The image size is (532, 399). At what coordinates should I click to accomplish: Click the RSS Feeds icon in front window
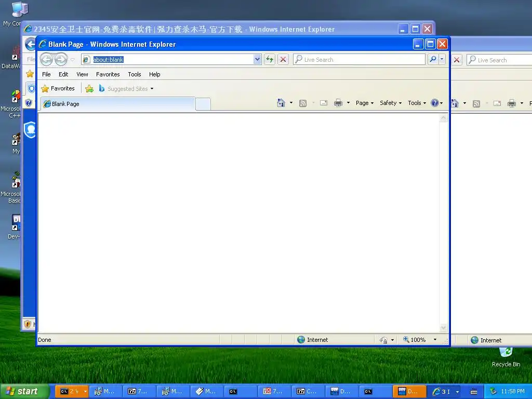point(303,103)
